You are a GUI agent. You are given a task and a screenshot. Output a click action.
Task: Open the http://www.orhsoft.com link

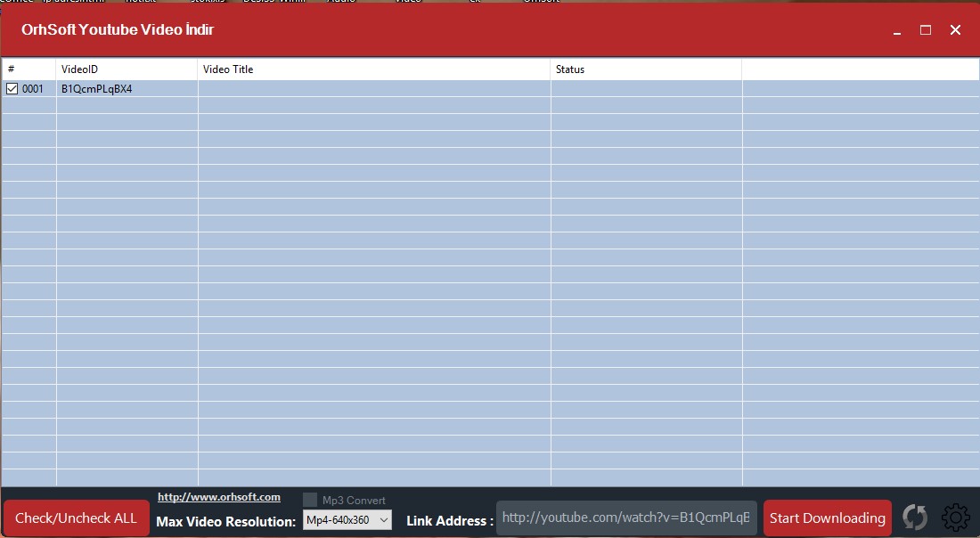pos(219,497)
